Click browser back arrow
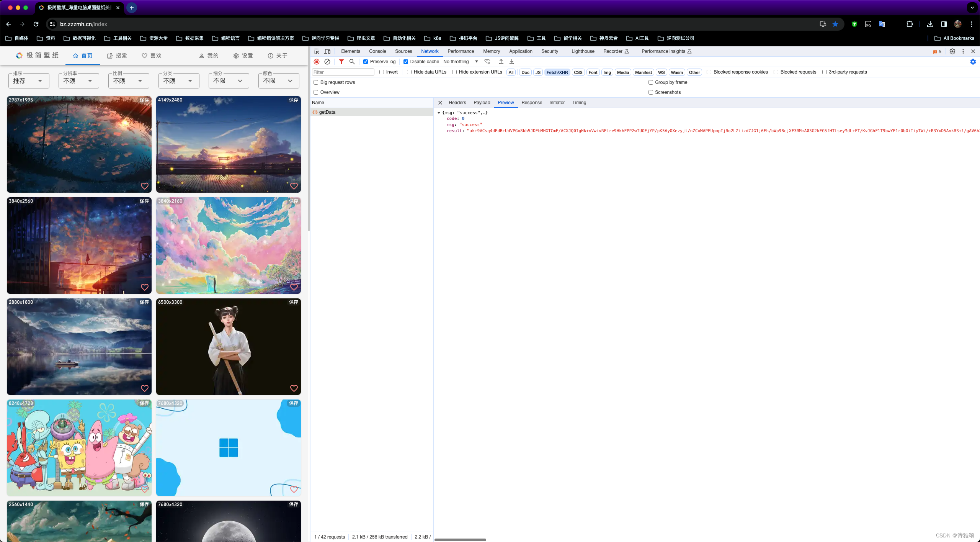The height and width of the screenshot is (542, 980). [8, 24]
